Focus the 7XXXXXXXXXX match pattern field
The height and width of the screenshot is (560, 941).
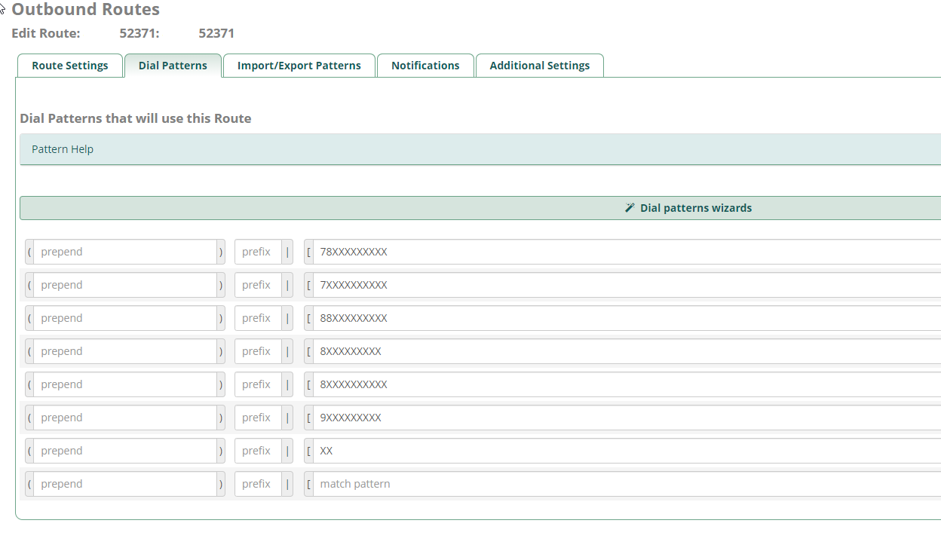626,285
